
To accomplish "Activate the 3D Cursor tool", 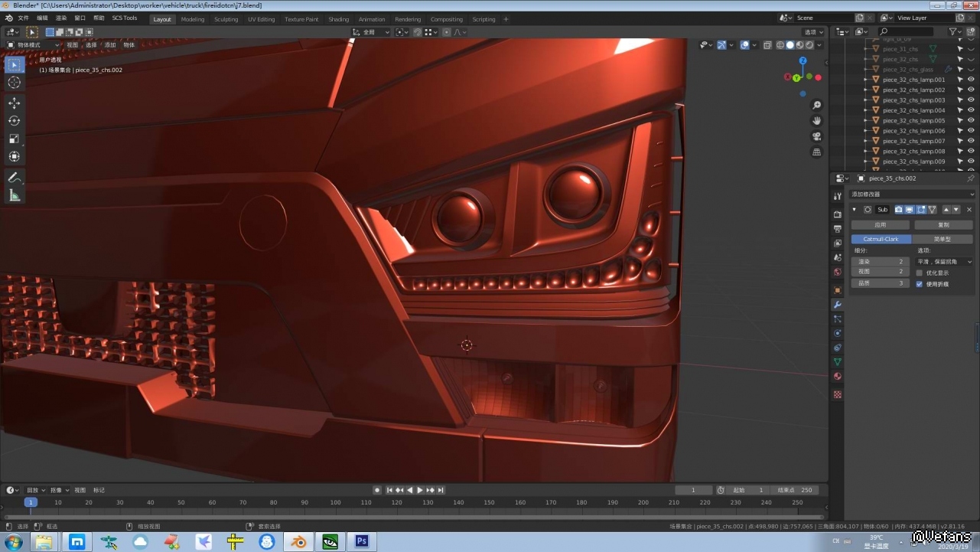I will pyautogui.click(x=14, y=83).
